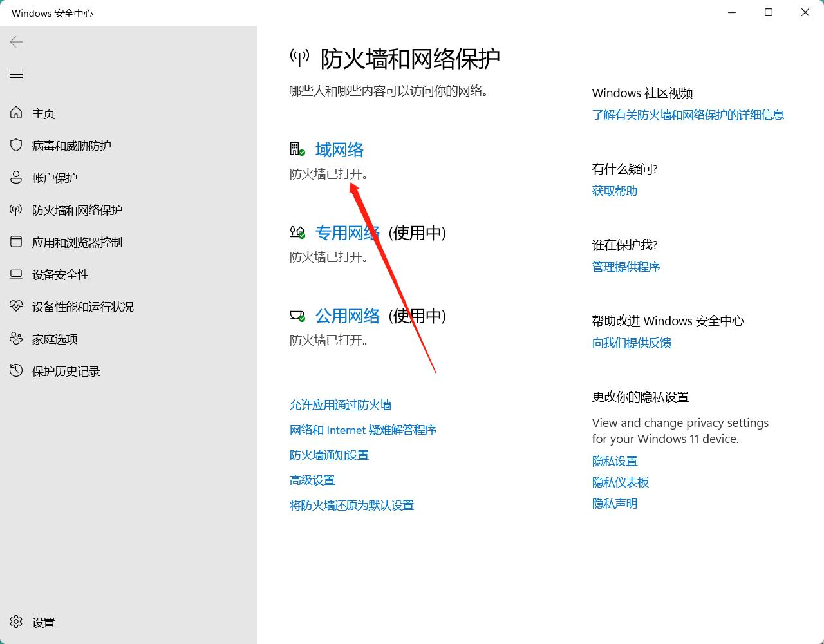Screen dimensions: 824x644
Task: Select the 病毒和威胁防护 shield icon
Action: (x=16, y=146)
